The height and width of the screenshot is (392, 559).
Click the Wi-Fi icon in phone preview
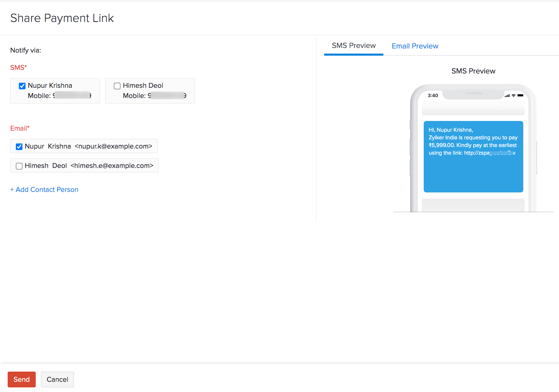tap(514, 95)
